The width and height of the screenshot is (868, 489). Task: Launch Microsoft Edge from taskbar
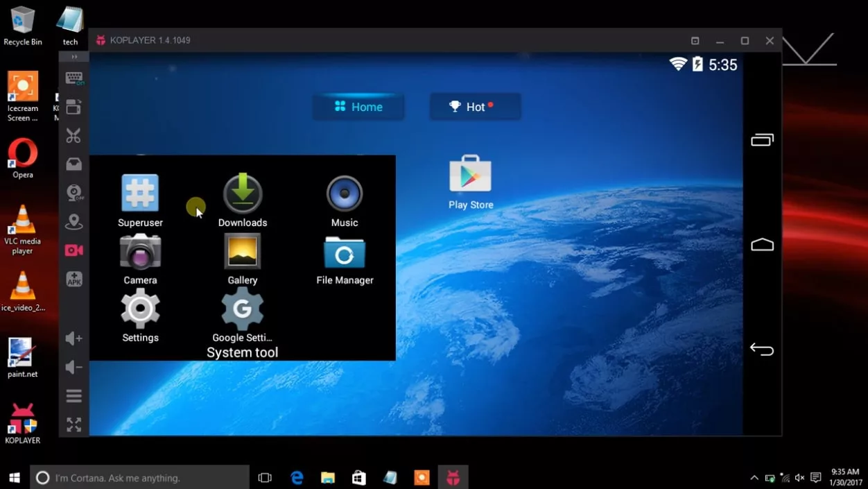(x=297, y=477)
